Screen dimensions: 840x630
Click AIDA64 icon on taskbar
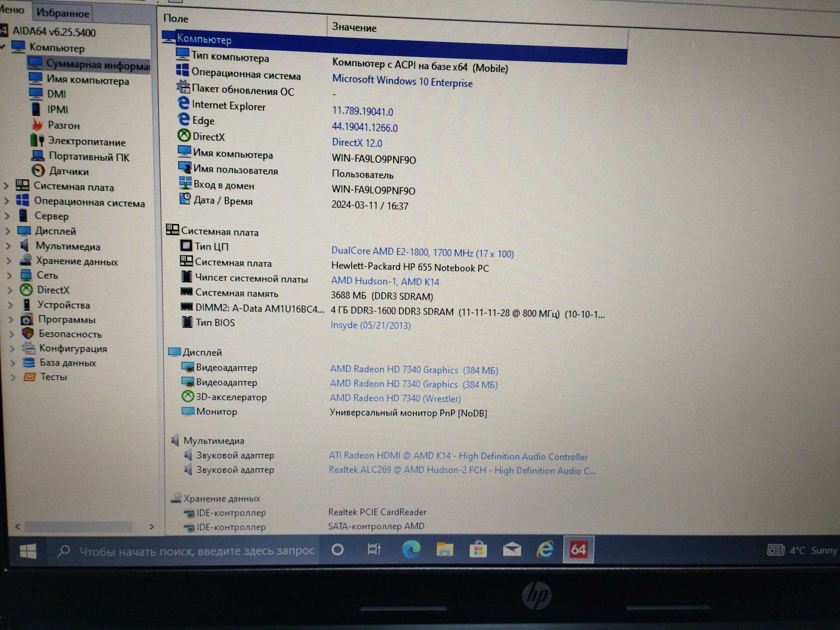click(x=578, y=549)
